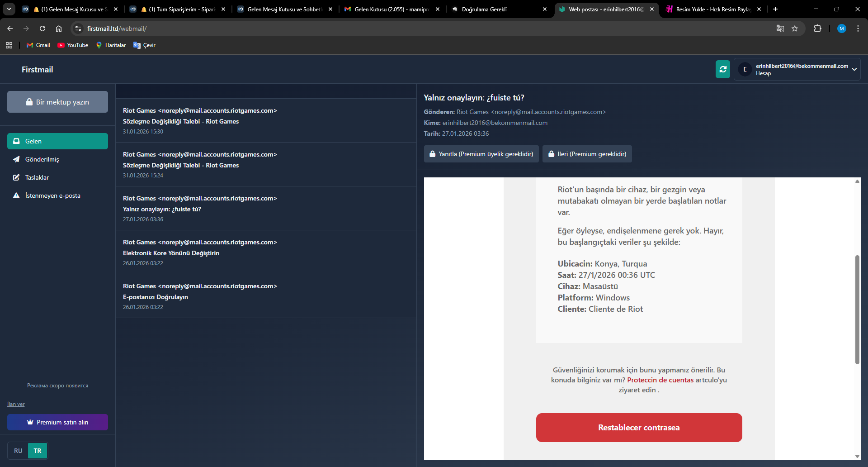Open the tab search dropdown arrow
Viewport: 868px width, 467px height.
pos(9,9)
